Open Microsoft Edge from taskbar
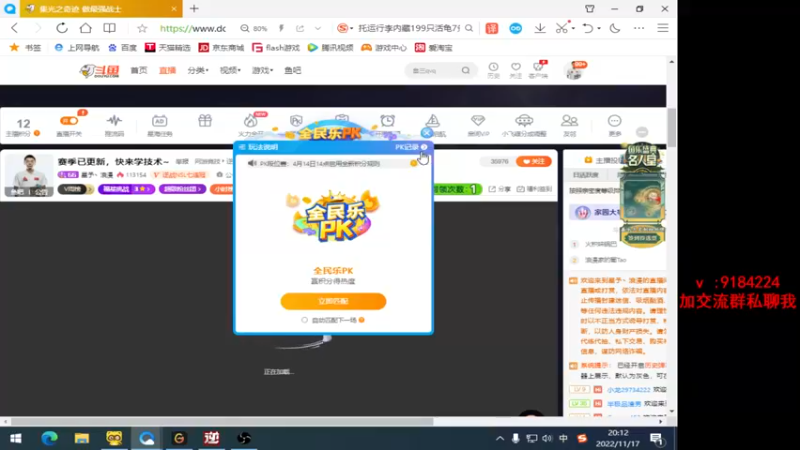800x450 pixels. click(x=49, y=438)
